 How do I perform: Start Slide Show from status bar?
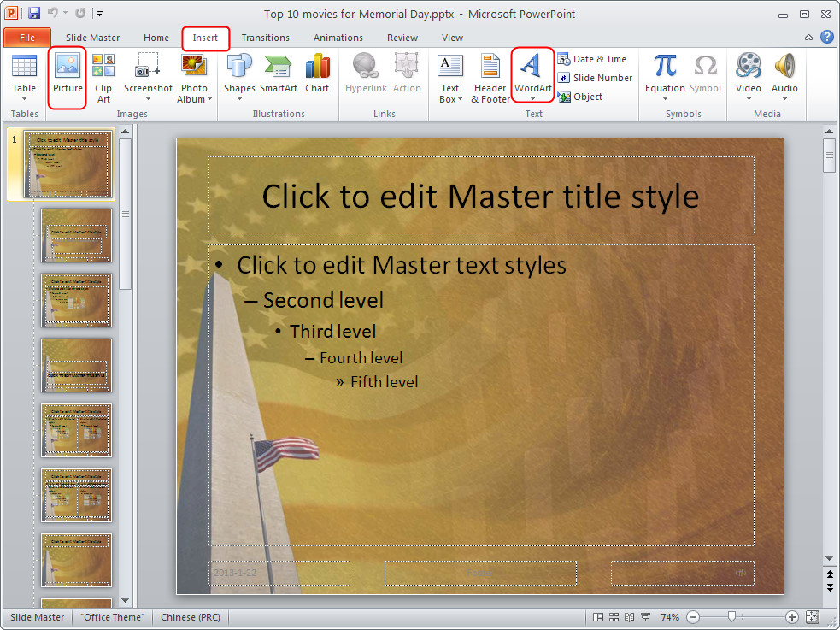pos(647,616)
